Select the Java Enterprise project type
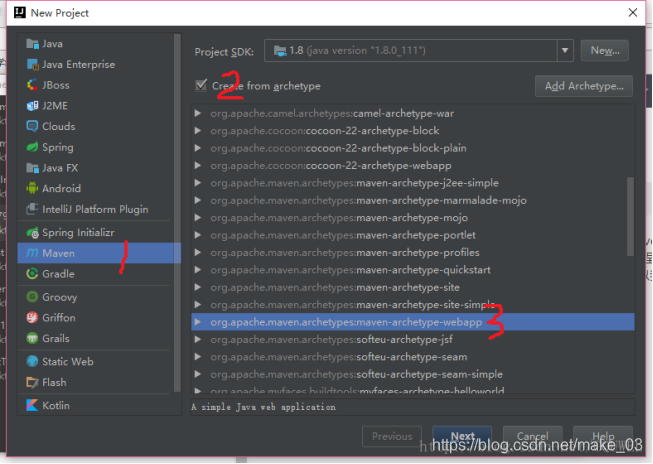 click(x=95, y=65)
